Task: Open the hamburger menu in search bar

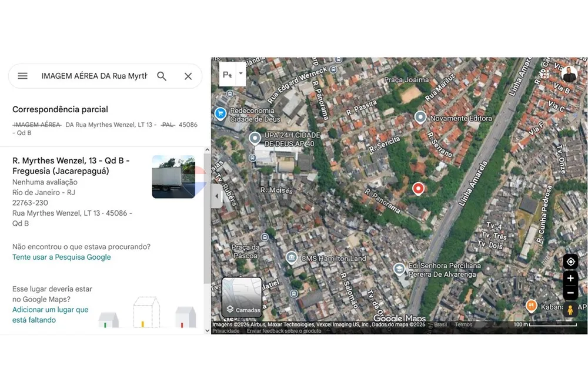Action: (22, 76)
